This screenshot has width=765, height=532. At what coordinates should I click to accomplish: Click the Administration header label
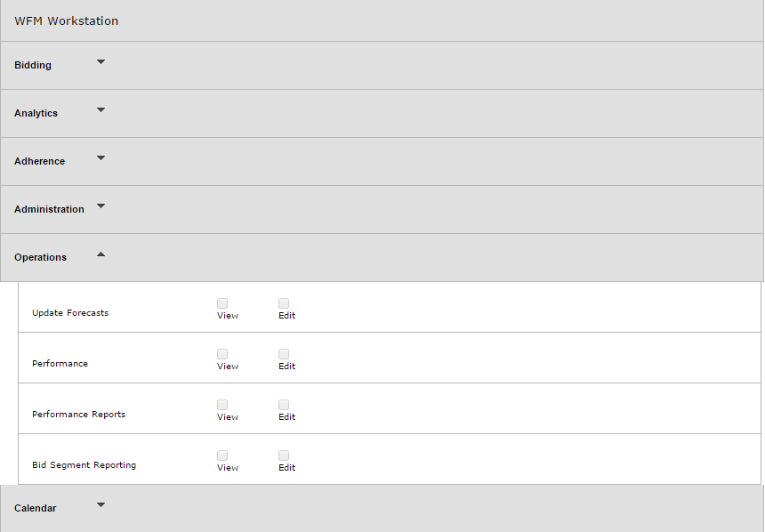[49, 210]
